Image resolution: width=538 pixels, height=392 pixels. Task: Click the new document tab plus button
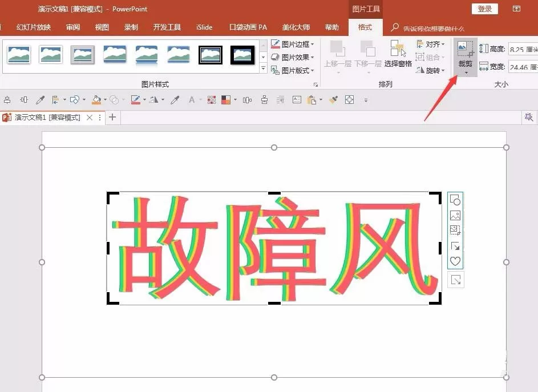tap(112, 117)
